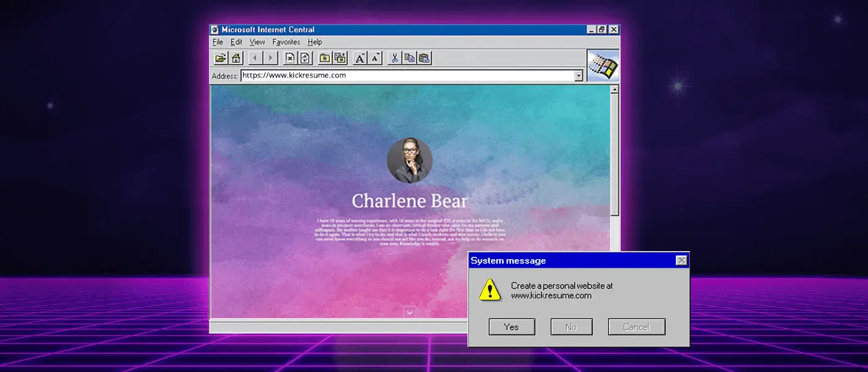
Task: Expand Charlene Bear's page with the down chevron
Action: (409, 312)
